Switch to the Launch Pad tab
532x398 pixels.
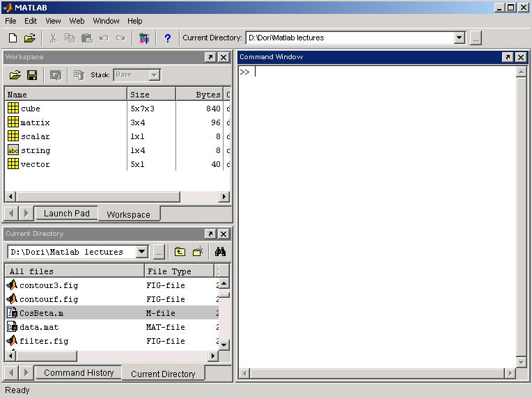(x=67, y=213)
